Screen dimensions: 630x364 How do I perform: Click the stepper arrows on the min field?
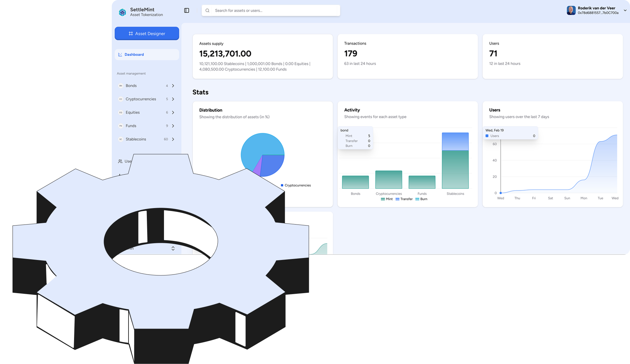173,248
